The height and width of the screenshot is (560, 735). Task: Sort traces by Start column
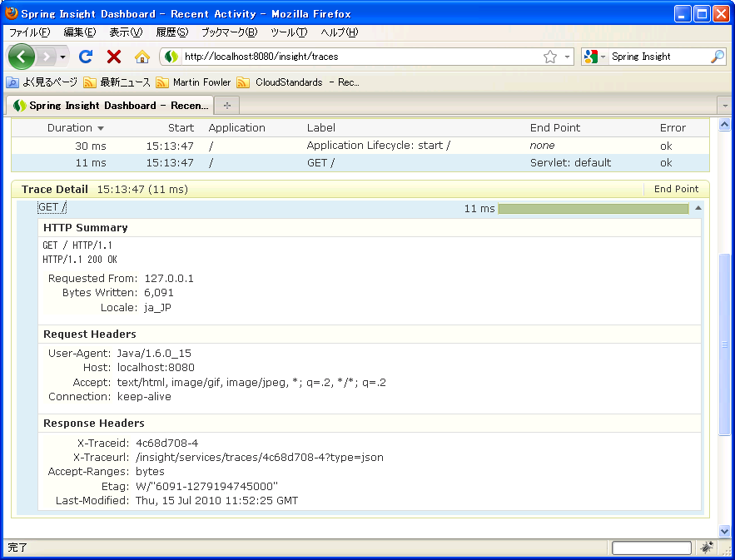coord(181,128)
